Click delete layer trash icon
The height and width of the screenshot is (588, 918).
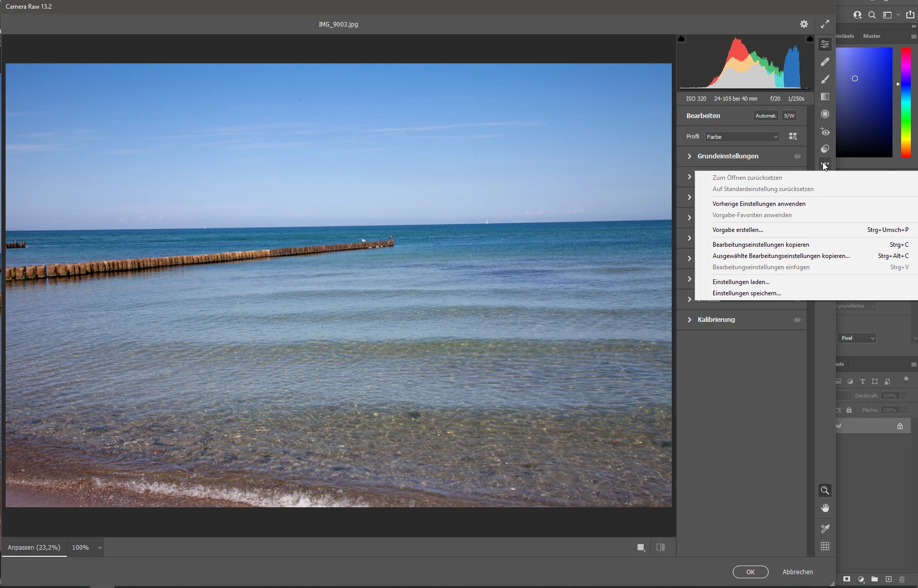(902, 579)
